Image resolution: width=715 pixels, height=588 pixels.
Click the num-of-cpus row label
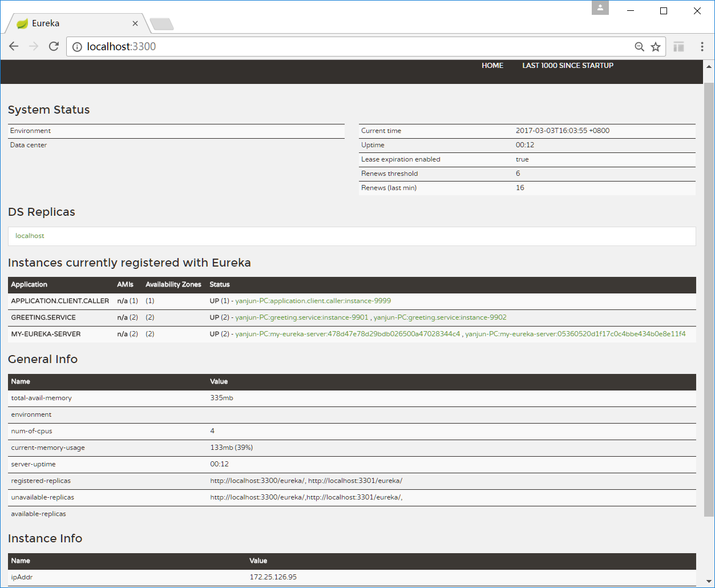pyautogui.click(x=32, y=431)
